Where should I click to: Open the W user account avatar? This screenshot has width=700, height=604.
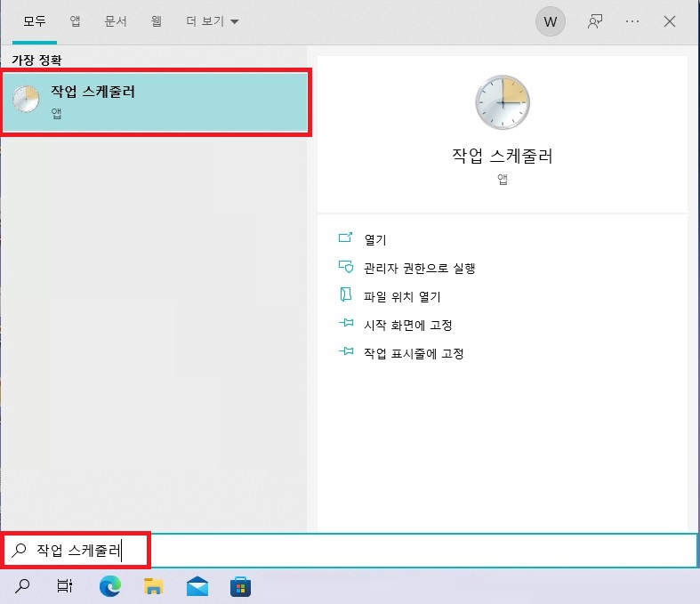tap(550, 21)
